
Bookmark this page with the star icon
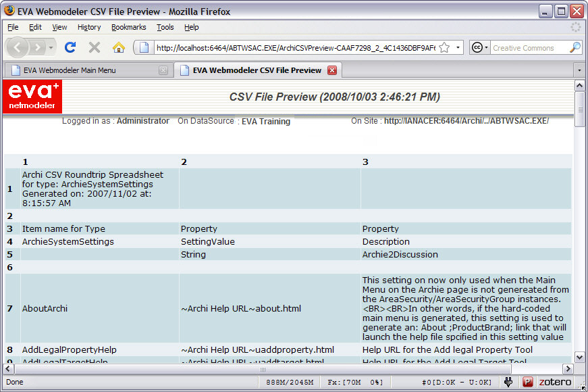coord(444,47)
